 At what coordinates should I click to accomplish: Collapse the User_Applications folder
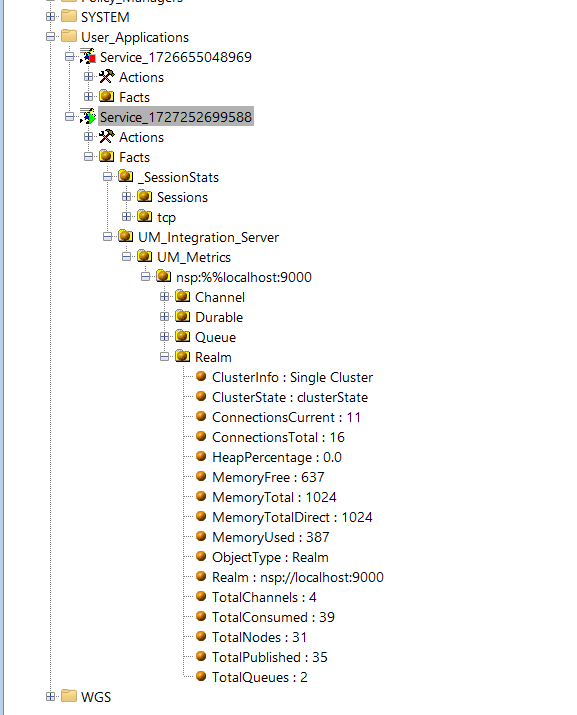[x=50, y=37]
